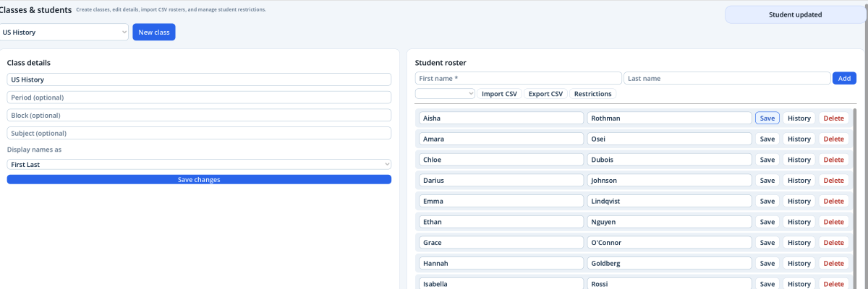This screenshot has width=868, height=289.
Task: Open student Restrictions
Action: (x=592, y=94)
